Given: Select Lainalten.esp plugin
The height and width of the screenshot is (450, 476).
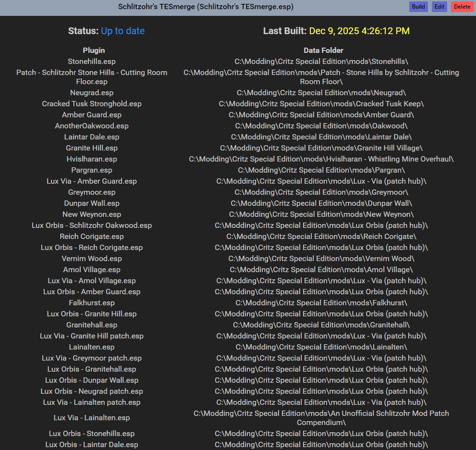Looking at the screenshot, I should coord(92,347).
